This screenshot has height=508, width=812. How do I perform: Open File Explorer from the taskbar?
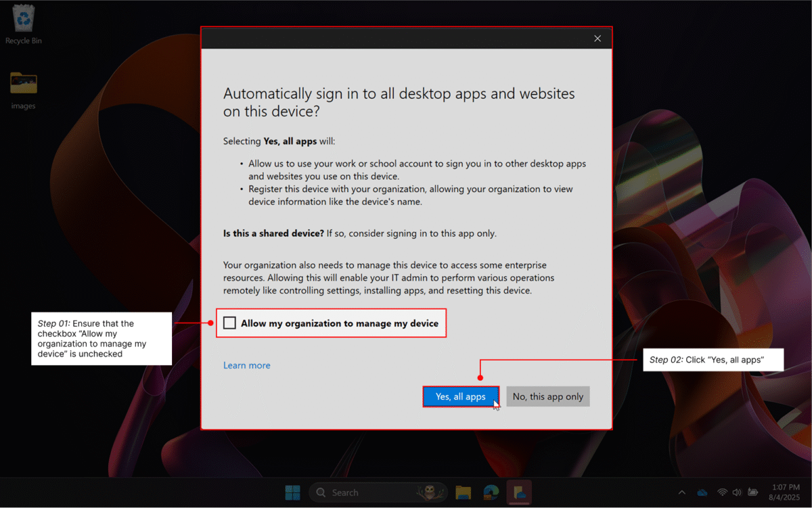click(463, 492)
